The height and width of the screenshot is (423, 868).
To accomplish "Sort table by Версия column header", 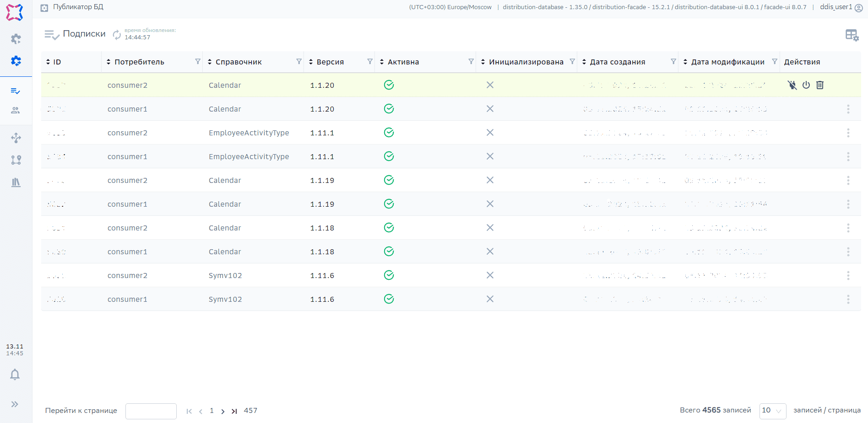I will (330, 62).
